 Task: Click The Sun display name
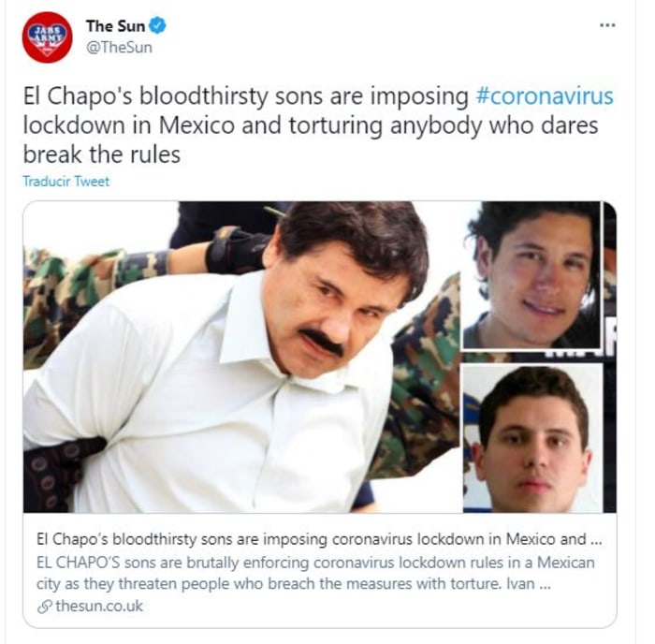tap(115, 26)
